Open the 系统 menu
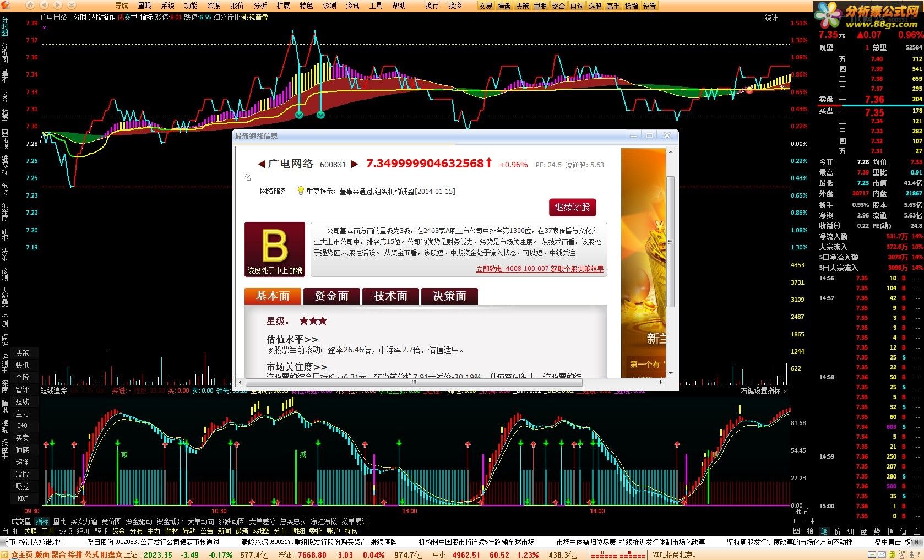 pyautogui.click(x=168, y=6)
